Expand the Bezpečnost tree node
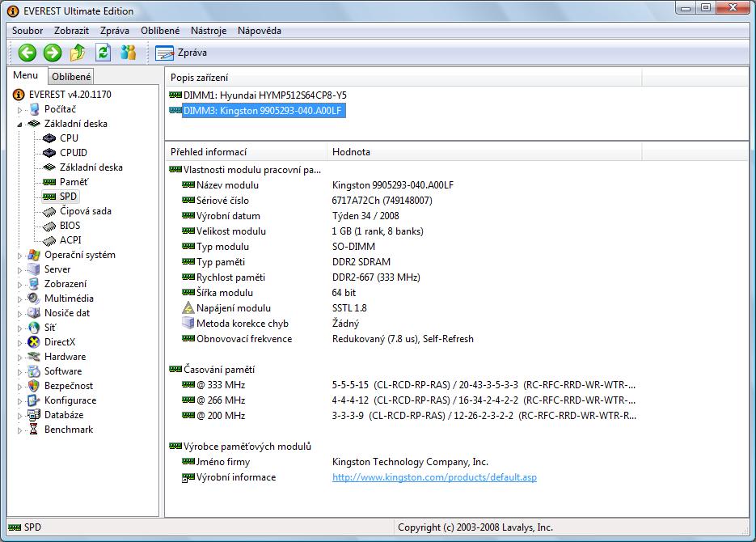This screenshot has width=756, height=542. click(19, 386)
